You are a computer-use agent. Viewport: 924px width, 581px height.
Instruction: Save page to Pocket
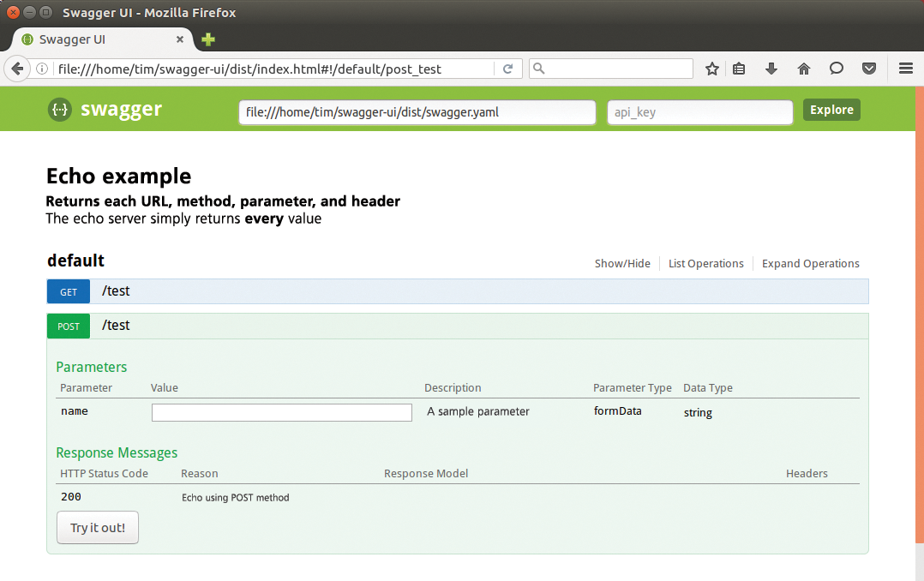tap(869, 69)
